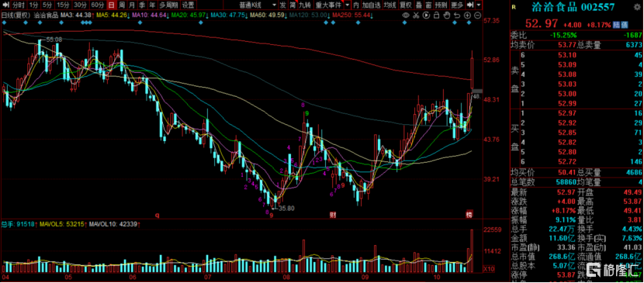Toggle the lock icon on chart toolbar
Viewport: 644px width, 283px height.
(x=436, y=16)
